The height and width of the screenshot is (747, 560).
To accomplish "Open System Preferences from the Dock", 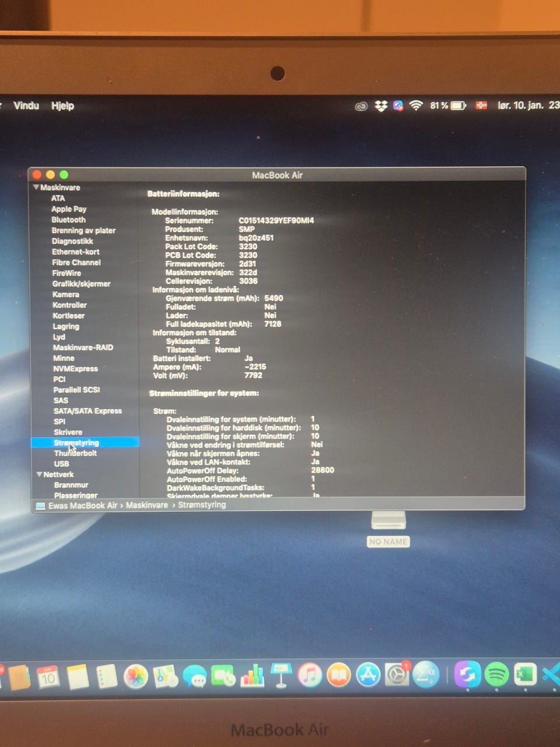I will point(397,675).
